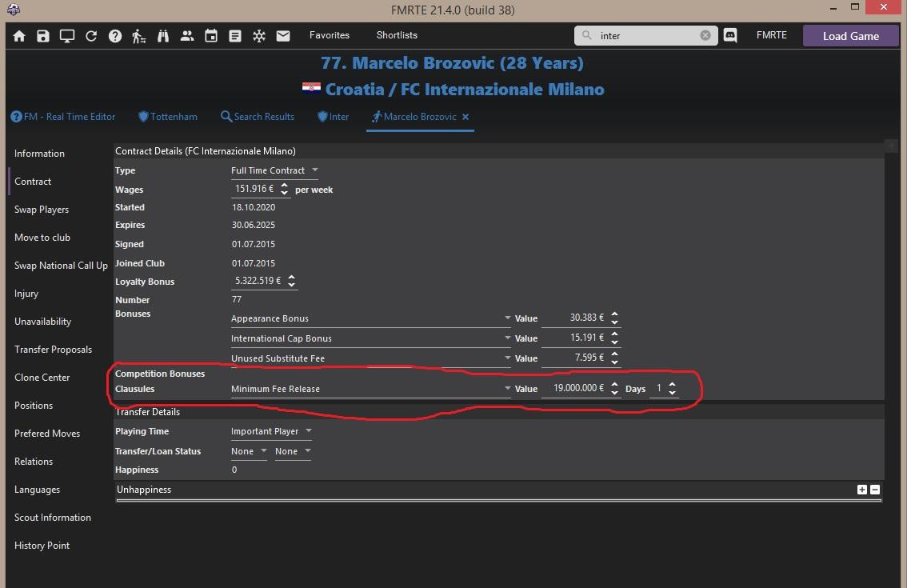Expand the Appearance Bonus dropdown
This screenshot has height=588, width=907.
pyautogui.click(x=507, y=318)
